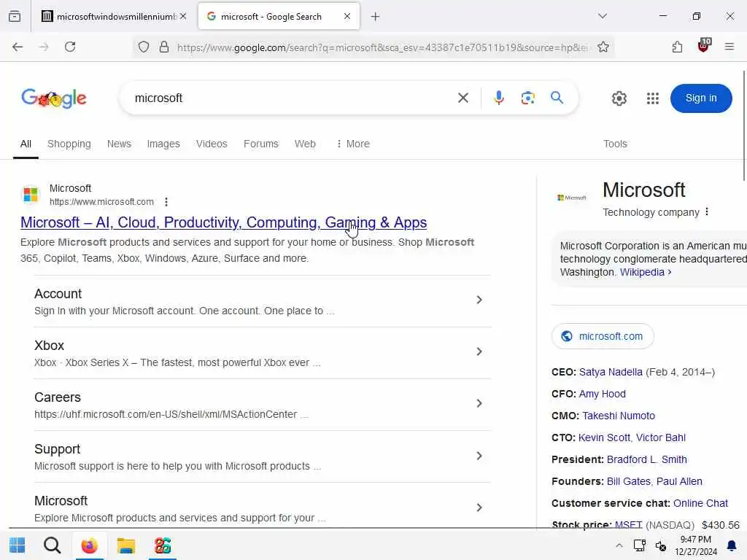Reload the current page

tap(70, 47)
